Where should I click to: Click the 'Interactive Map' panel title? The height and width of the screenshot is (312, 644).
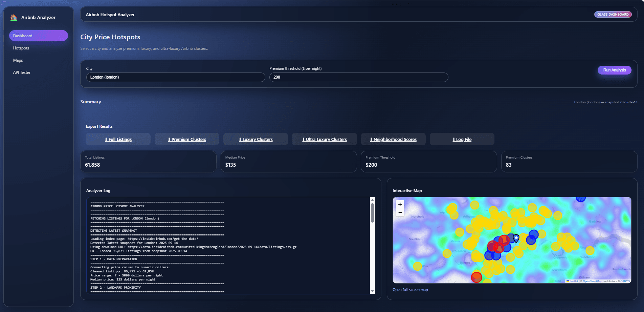[407, 191]
